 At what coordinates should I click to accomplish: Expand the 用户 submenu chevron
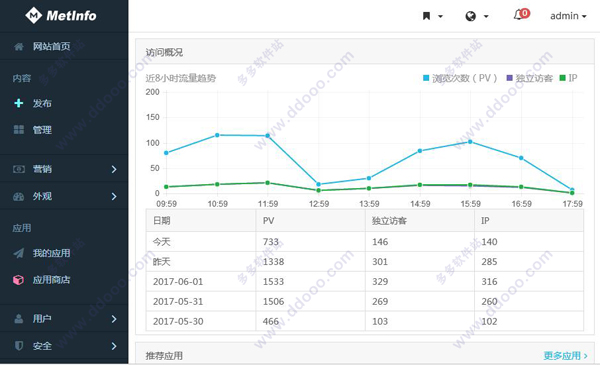tap(114, 319)
